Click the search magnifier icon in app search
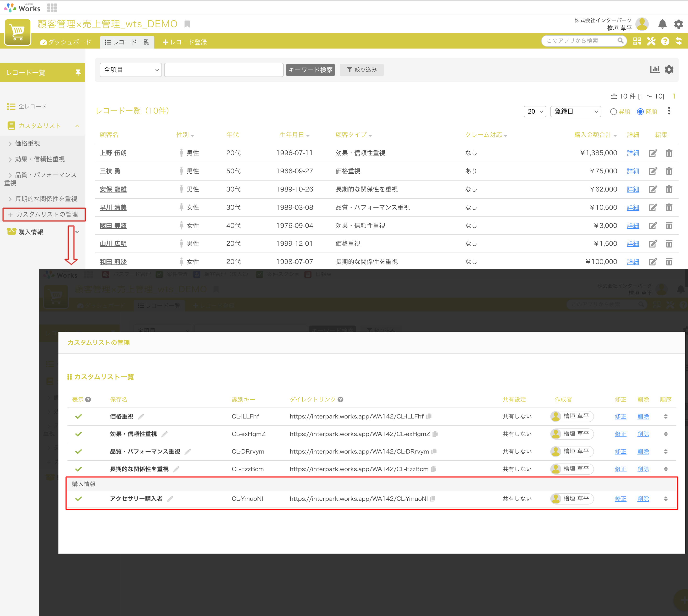The height and width of the screenshot is (616, 688). tap(620, 41)
